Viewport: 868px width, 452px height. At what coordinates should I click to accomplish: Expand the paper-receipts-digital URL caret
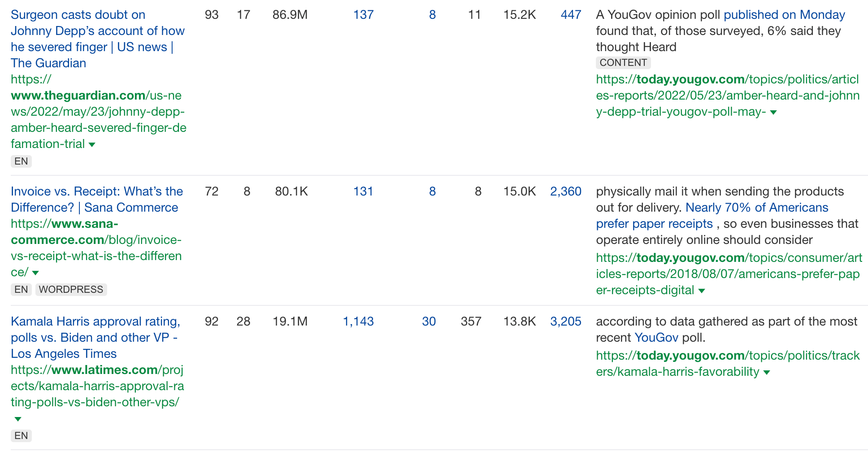[x=701, y=291]
